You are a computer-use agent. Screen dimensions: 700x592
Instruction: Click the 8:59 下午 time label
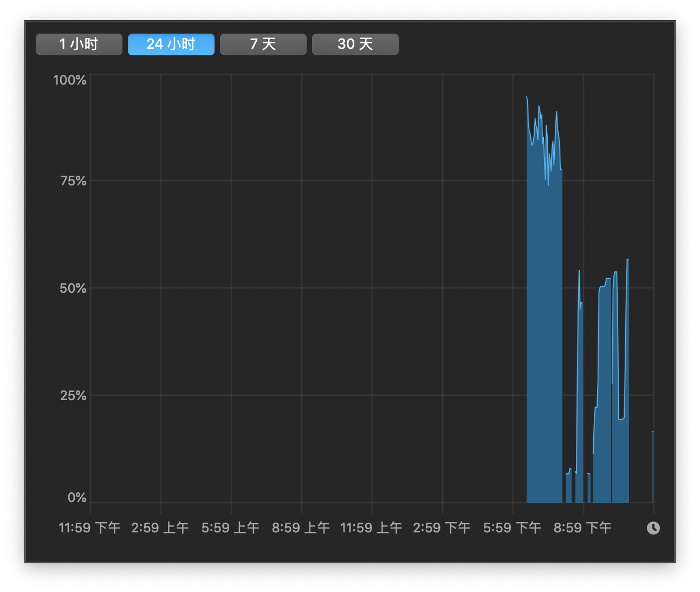(x=582, y=528)
